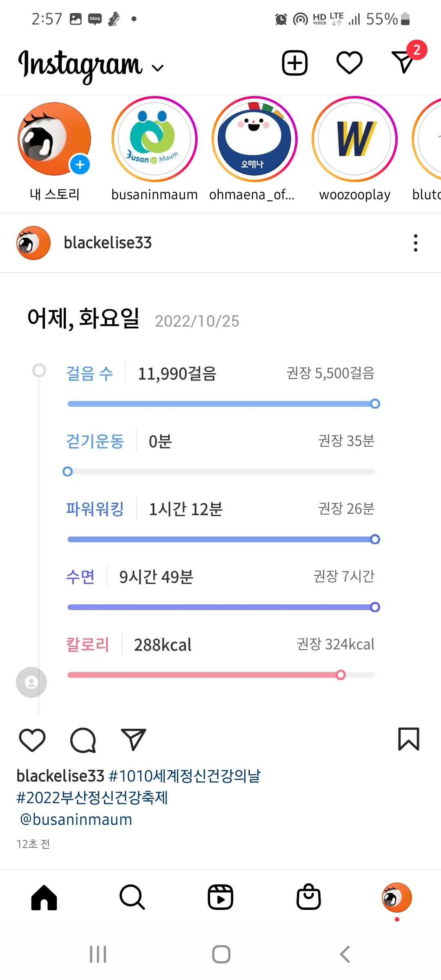This screenshot has height=980, width=441.
Task: Like the blackelise33 post
Action: point(32,739)
